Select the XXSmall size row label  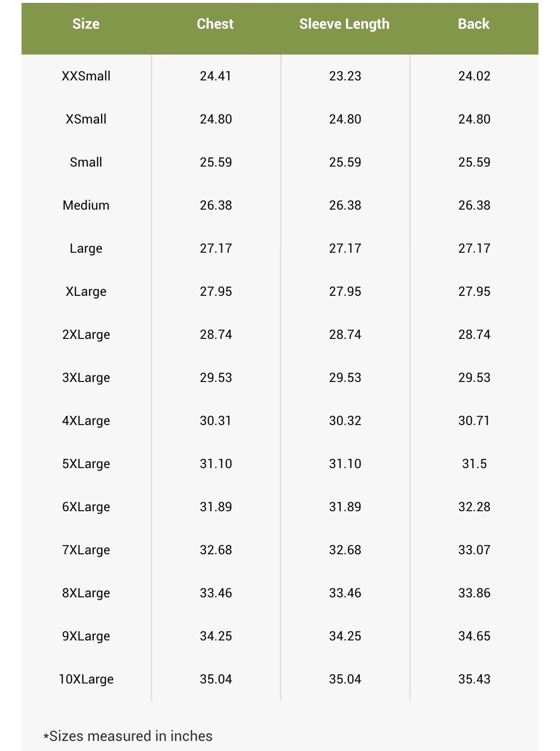tap(86, 76)
